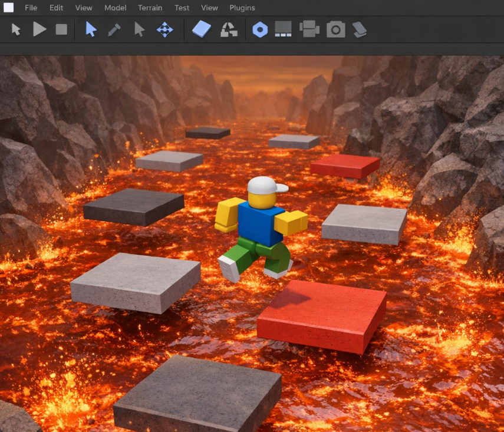Open the Model menu

tap(115, 8)
